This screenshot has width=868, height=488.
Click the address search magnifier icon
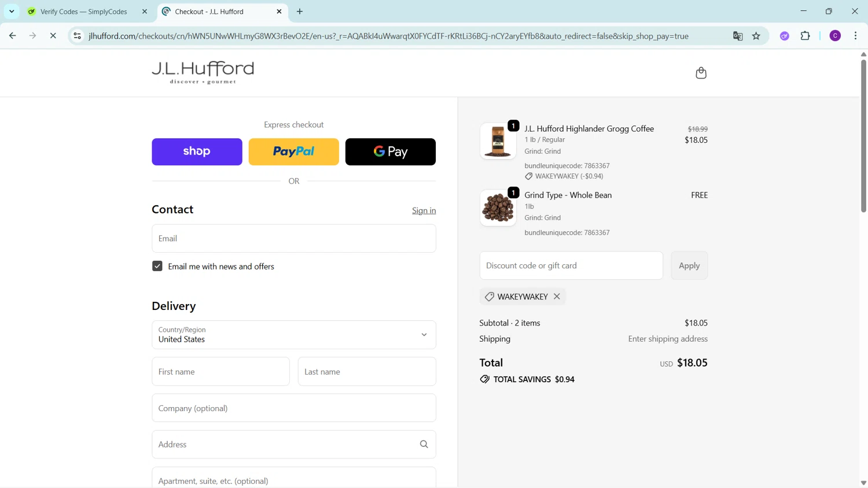tap(424, 444)
